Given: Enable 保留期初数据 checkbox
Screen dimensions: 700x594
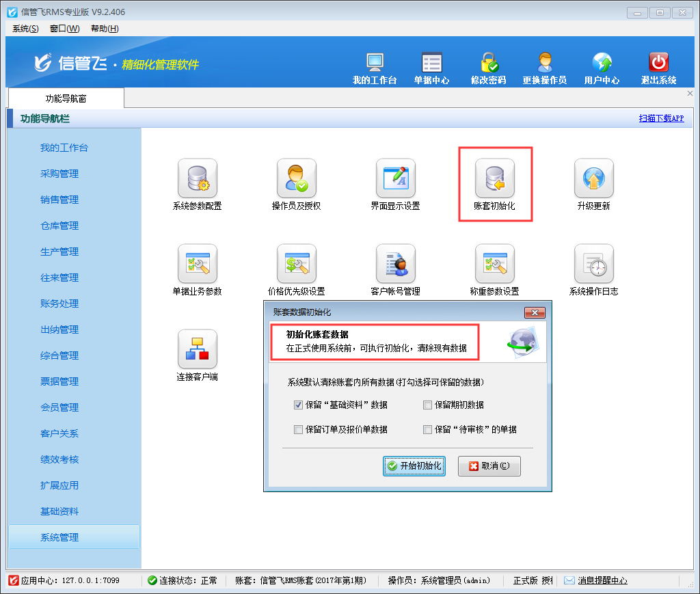Looking at the screenshot, I should coord(427,405).
